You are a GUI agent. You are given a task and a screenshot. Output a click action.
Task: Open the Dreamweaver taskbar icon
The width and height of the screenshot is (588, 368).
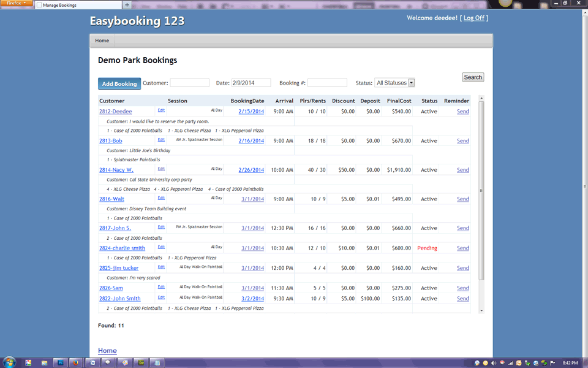click(141, 362)
